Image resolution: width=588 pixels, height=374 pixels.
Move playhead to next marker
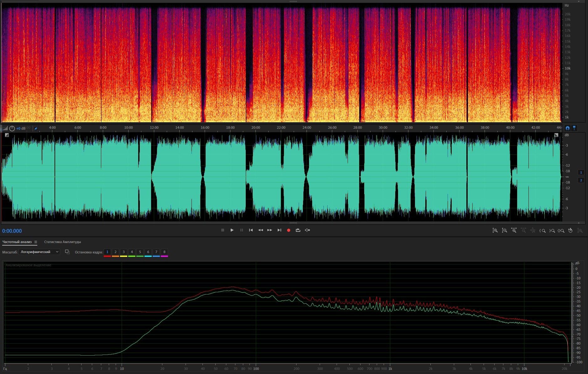click(279, 230)
